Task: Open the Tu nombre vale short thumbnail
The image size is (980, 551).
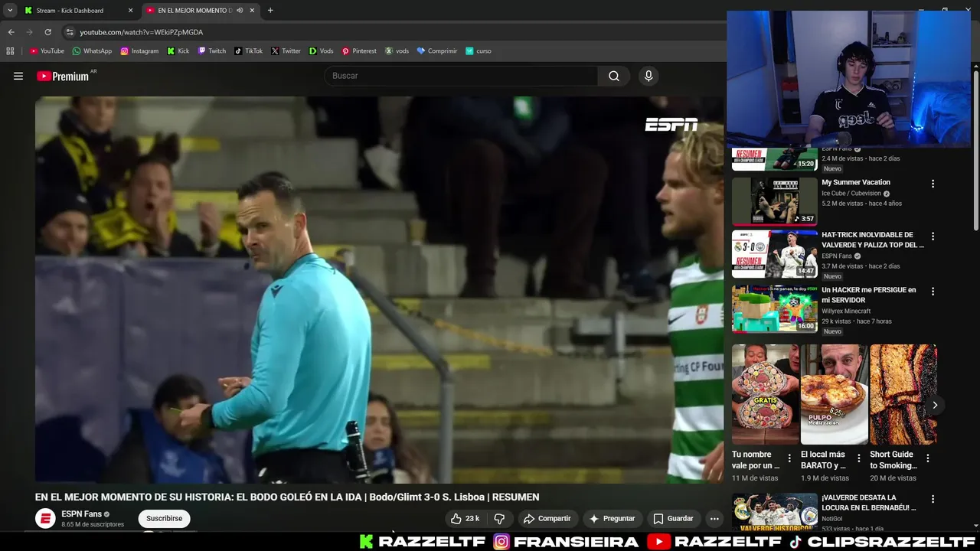Action: [765, 394]
